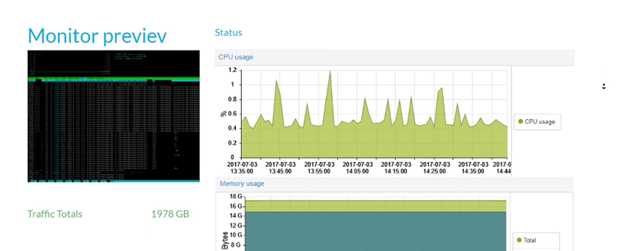Click the Bytes axis label on Memory chart

225,240
